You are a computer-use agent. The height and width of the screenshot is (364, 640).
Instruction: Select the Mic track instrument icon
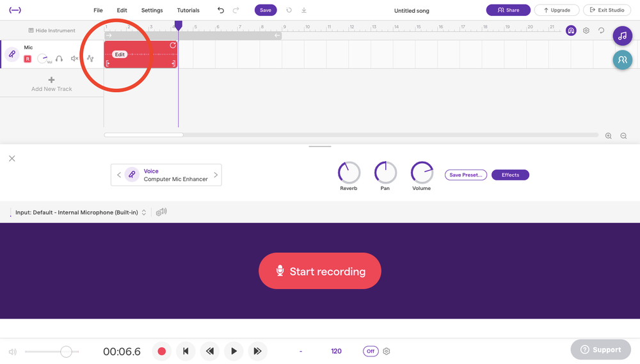(12, 54)
